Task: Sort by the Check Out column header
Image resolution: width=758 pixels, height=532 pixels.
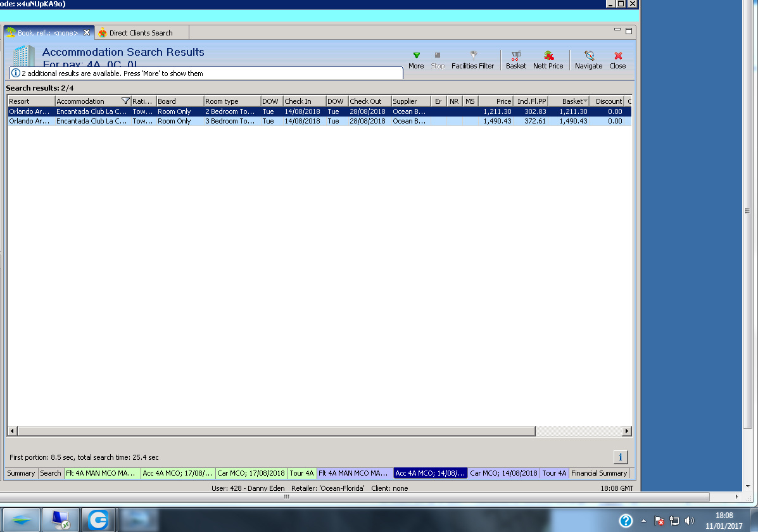Action: point(370,101)
